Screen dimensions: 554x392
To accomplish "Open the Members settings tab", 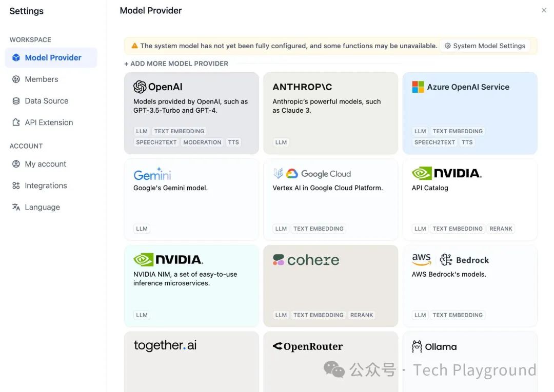I will 41,79.
